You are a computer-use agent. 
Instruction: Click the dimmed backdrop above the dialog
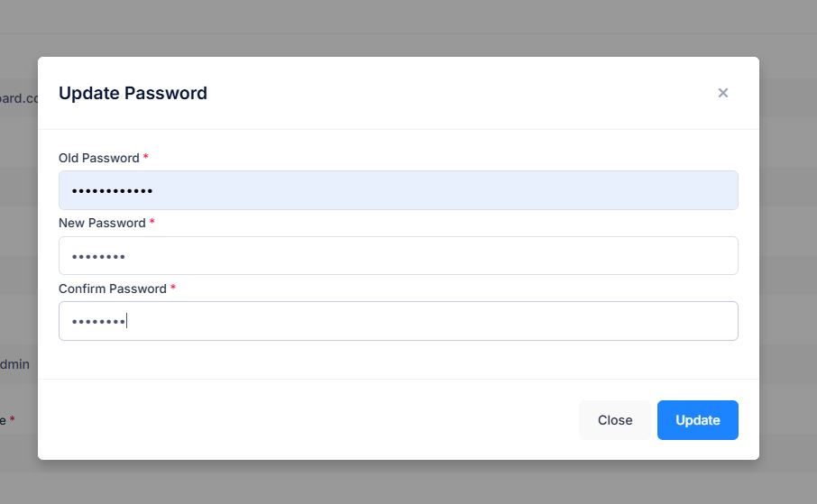coord(408,26)
